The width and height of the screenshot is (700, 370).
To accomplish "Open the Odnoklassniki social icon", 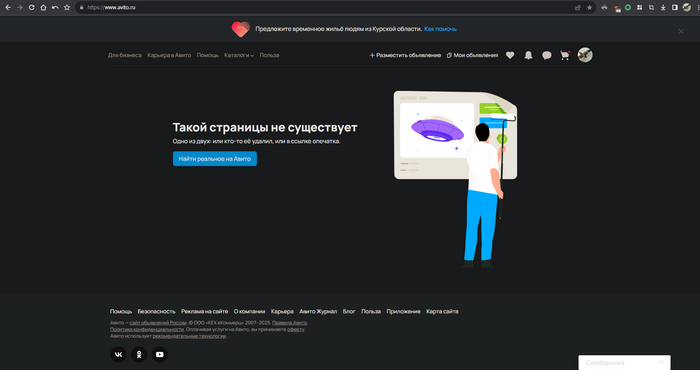I will (139, 354).
